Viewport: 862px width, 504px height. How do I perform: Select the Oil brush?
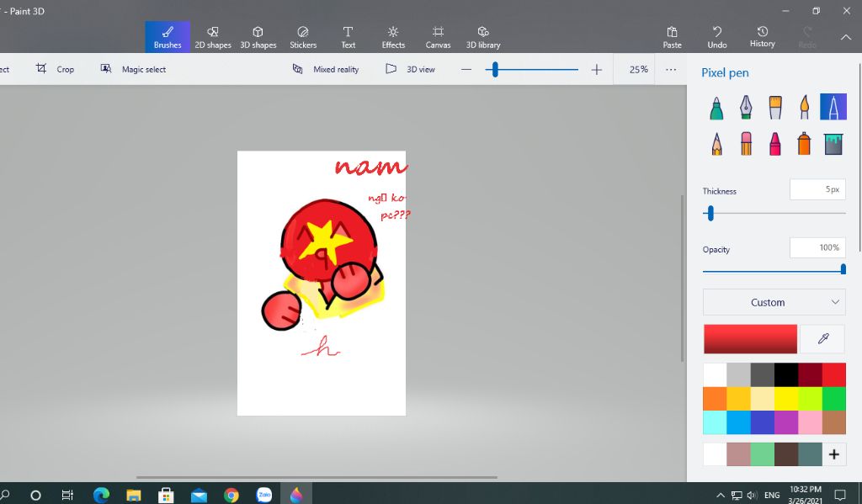click(x=775, y=107)
